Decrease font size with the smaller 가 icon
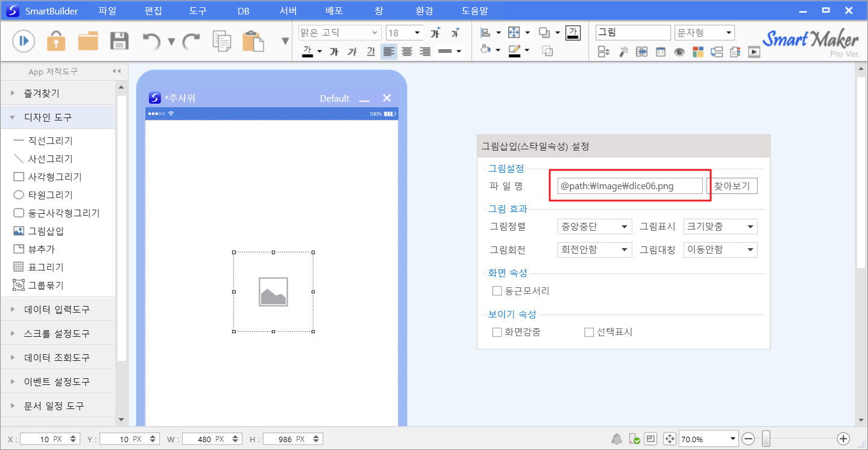This screenshot has width=868, height=450. tap(455, 33)
